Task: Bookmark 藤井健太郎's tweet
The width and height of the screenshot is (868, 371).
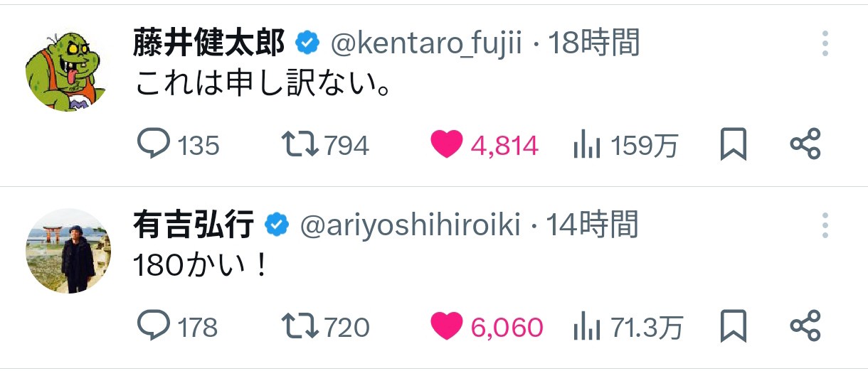Action: coord(734,146)
